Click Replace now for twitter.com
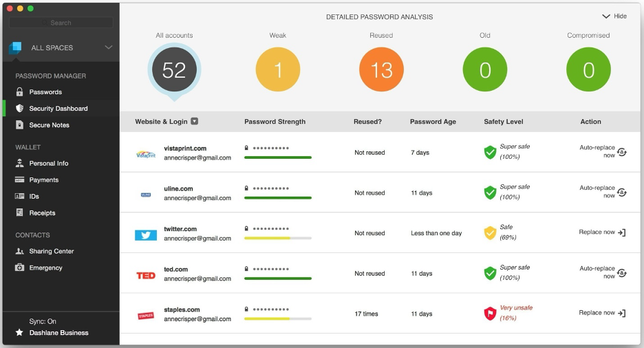The image size is (644, 348). pyautogui.click(x=597, y=232)
